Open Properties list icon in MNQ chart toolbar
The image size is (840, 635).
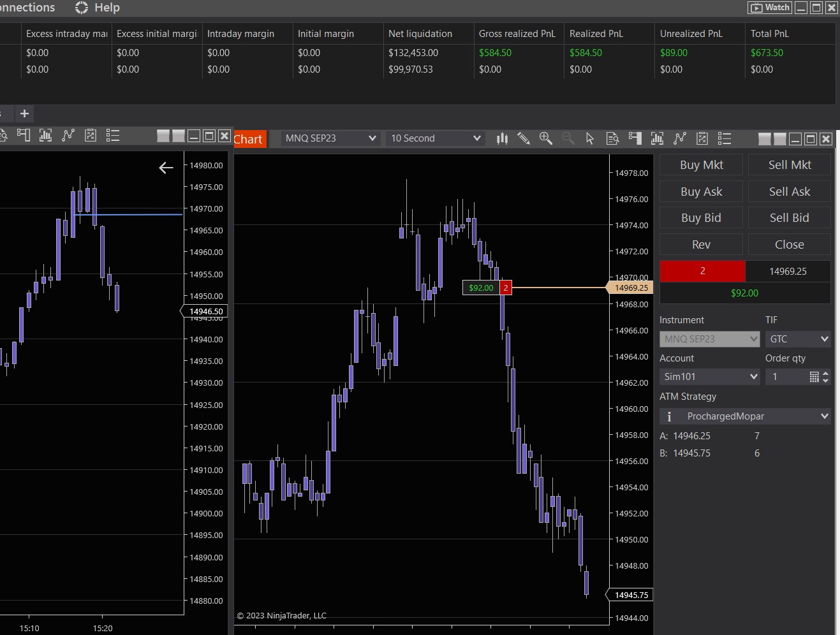click(x=725, y=138)
